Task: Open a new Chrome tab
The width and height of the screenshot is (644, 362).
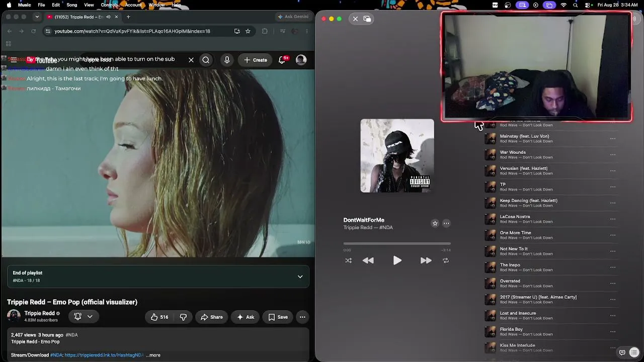Action: [x=128, y=17]
